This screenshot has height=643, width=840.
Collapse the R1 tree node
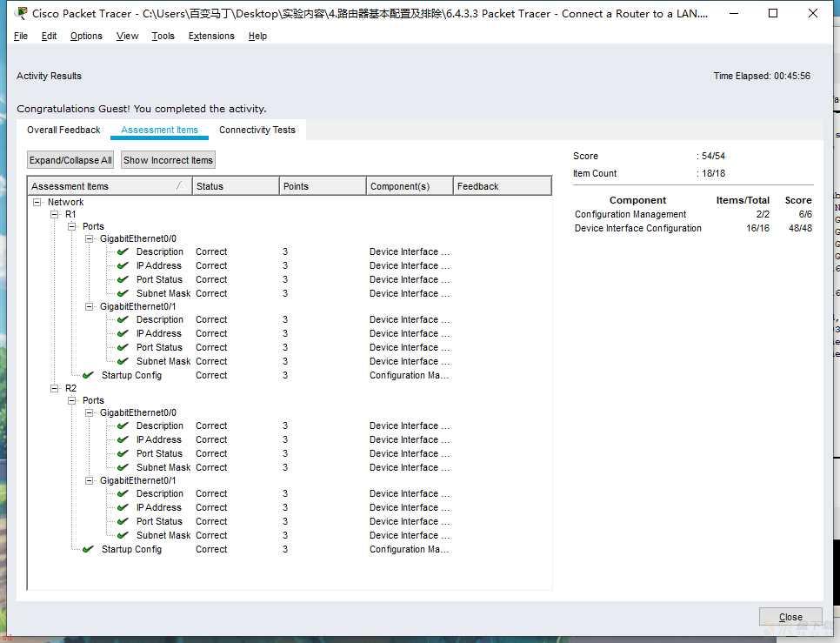click(55, 214)
